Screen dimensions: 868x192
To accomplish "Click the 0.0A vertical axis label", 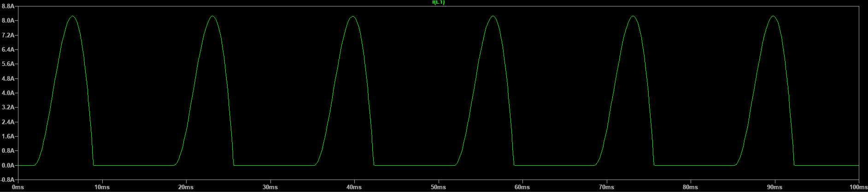I will (8, 165).
